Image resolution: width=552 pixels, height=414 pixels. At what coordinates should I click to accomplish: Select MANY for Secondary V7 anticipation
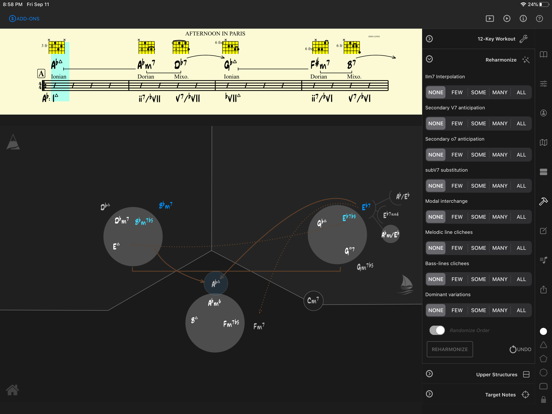[500, 124]
